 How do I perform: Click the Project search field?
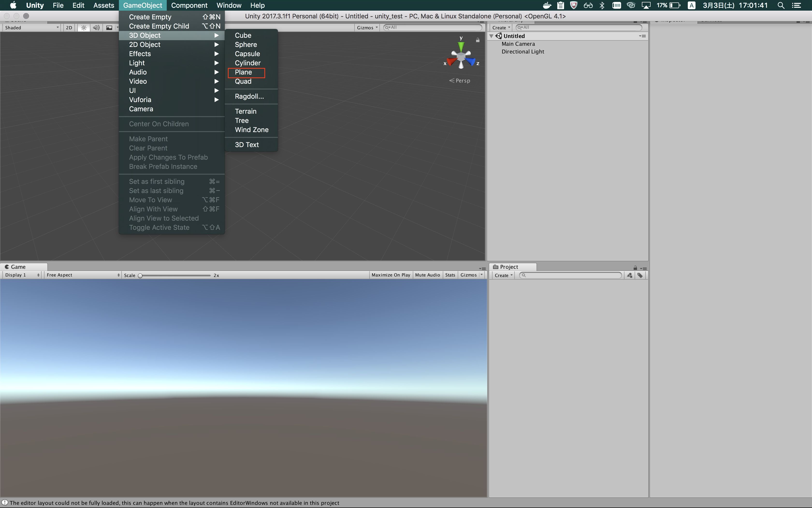click(x=570, y=275)
